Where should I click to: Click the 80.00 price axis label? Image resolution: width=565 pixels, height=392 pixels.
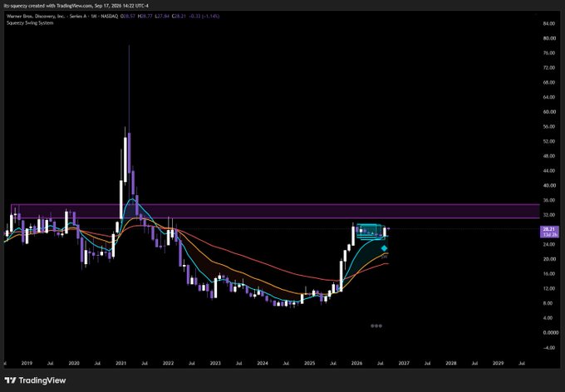click(x=549, y=38)
